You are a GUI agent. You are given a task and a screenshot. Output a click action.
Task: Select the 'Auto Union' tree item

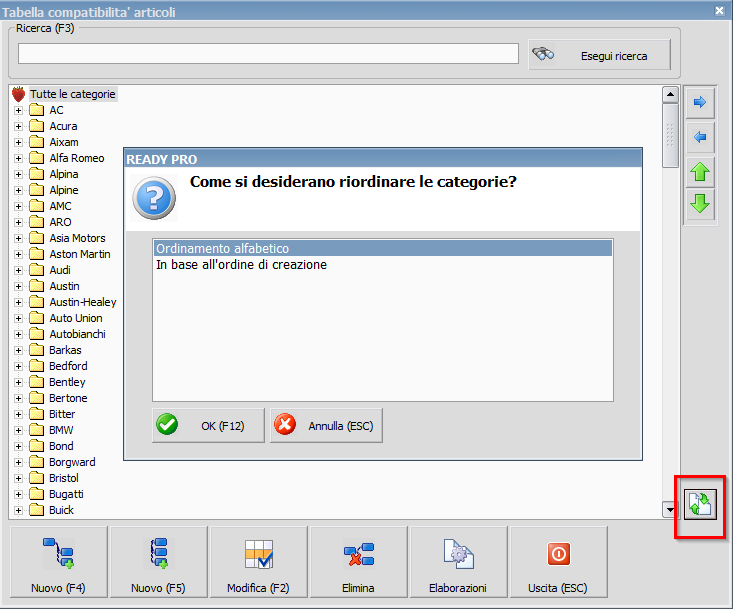click(76, 318)
